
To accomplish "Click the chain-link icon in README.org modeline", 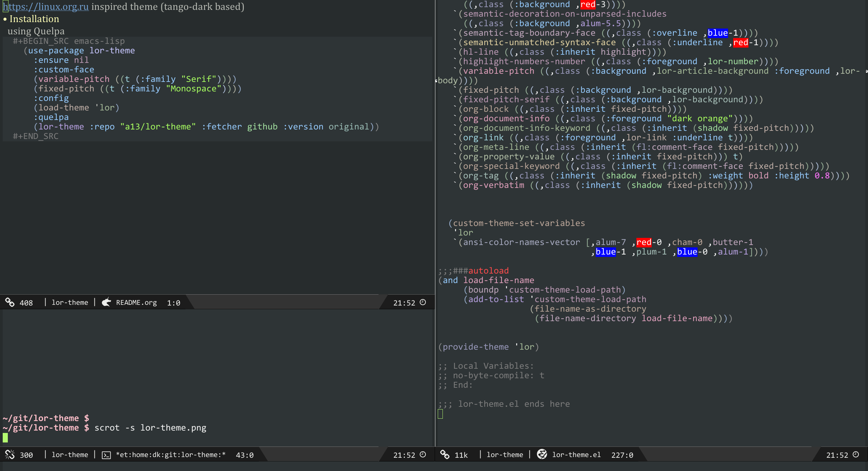I will (x=10, y=302).
